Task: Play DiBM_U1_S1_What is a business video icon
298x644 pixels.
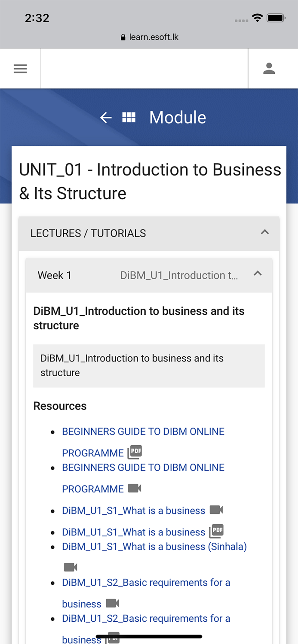Action: point(216,510)
